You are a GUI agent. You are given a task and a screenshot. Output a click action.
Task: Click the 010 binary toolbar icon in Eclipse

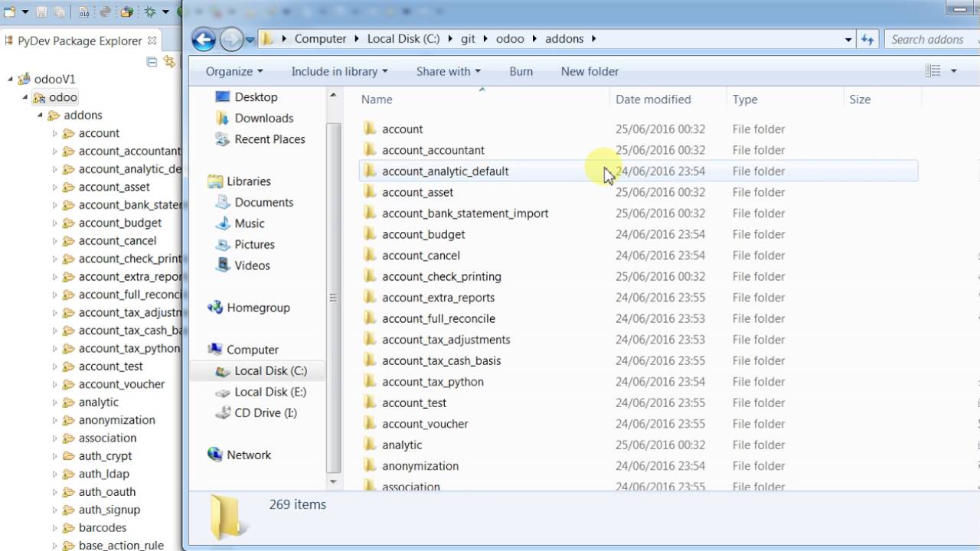pos(84,11)
